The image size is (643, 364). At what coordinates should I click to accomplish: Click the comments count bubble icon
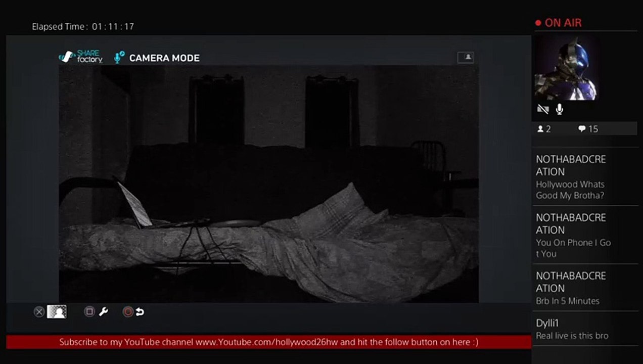[x=582, y=129]
